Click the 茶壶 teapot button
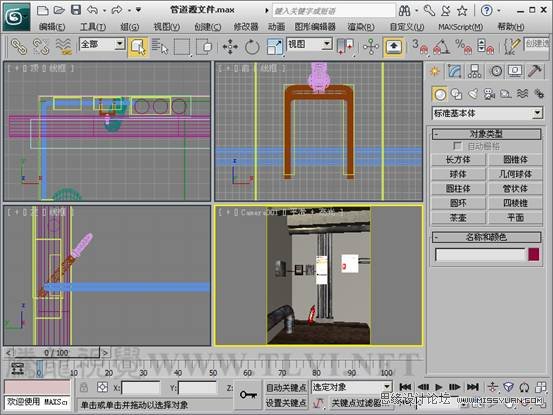This screenshot has height=415, width=553. click(x=458, y=218)
